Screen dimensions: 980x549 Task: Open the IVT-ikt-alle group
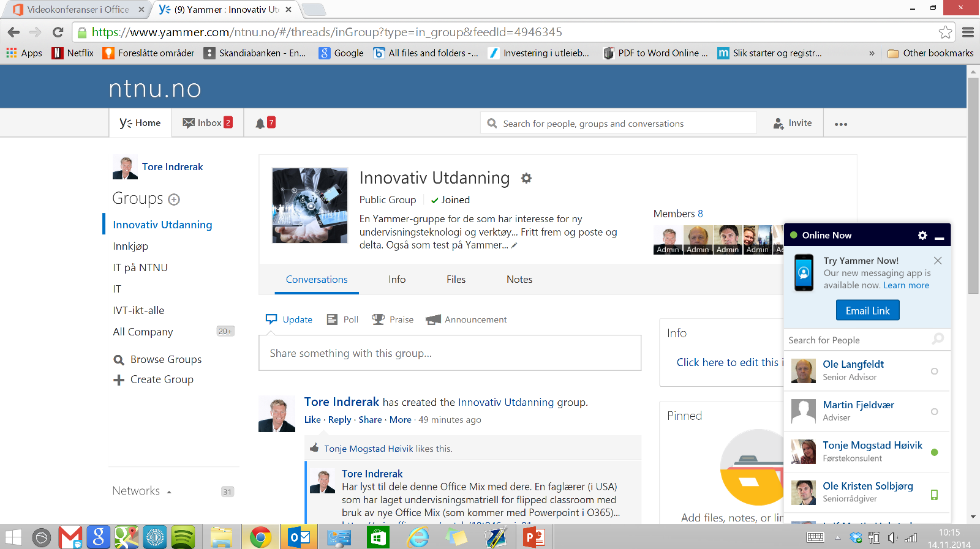coord(138,310)
